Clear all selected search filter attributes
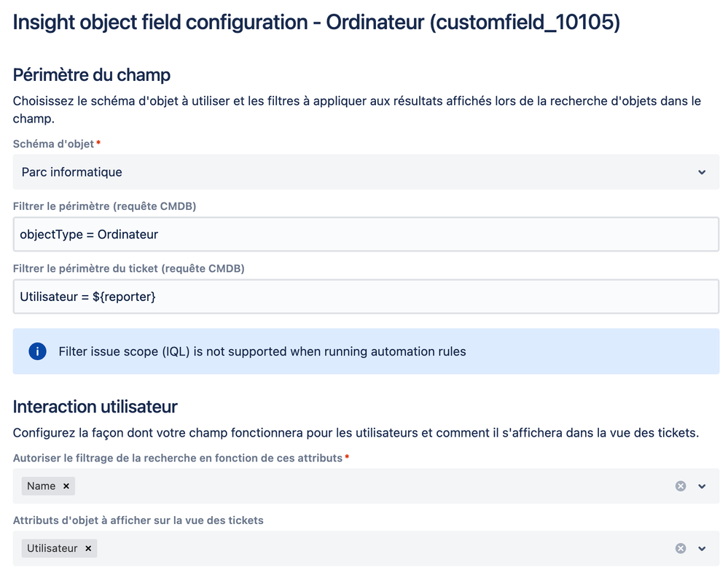The image size is (728, 578). click(x=680, y=486)
